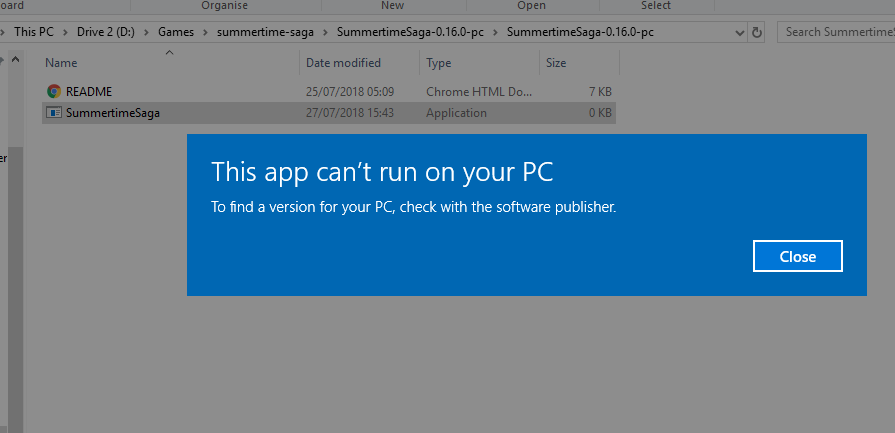Image resolution: width=895 pixels, height=433 pixels.
Task: Click the navigation pane scroll-up arrow
Action: coord(15,62)
